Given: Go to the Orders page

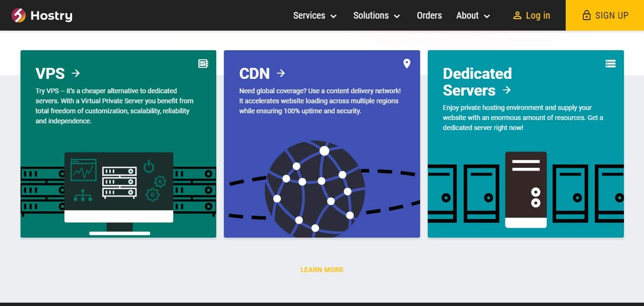Looking at the screenshot, I should point(429,15).
